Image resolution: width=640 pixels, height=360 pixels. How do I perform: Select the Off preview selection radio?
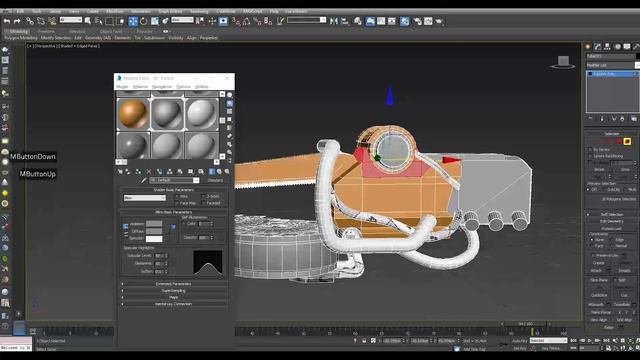[589, 190]
